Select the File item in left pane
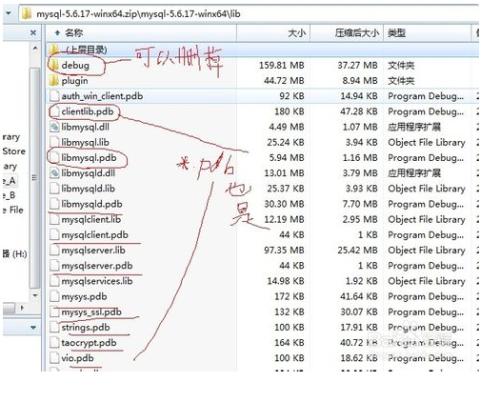The width and height of the screenshot is (500, 402). (13, 210)
